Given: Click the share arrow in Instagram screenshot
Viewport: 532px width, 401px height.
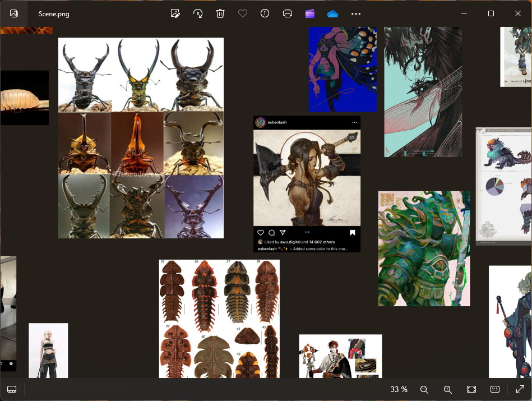Looking at the screenshot, I should click(283, 233).
